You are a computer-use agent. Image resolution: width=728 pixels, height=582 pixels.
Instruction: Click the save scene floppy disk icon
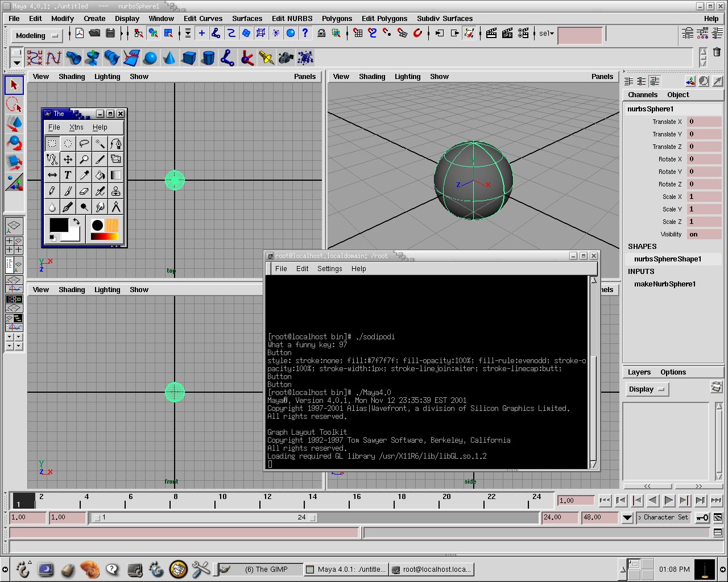click(110, 34)
